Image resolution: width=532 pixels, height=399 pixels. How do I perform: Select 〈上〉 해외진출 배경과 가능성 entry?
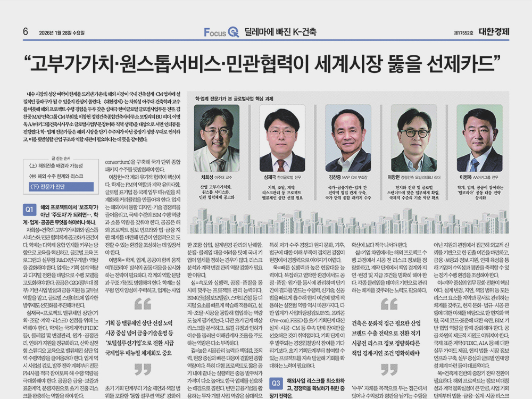coord(57,165)
